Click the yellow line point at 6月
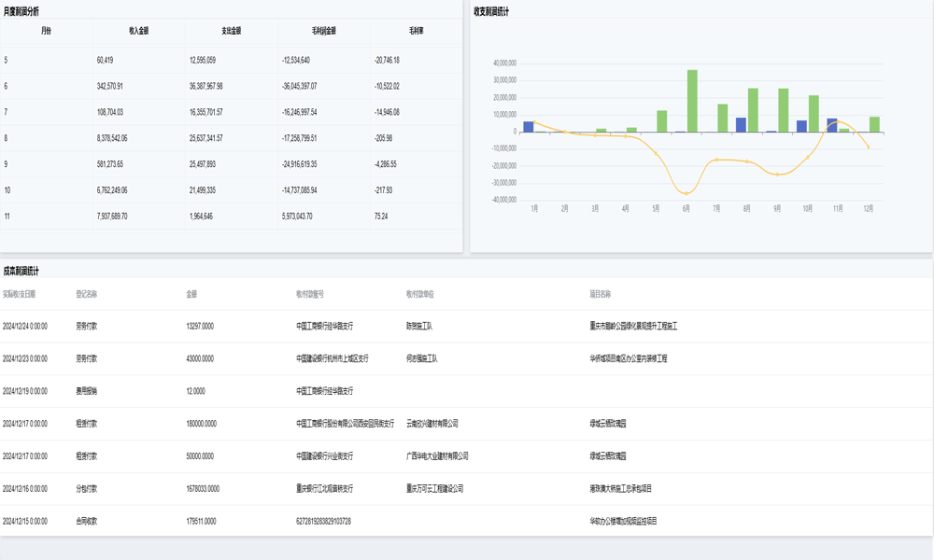This screenshot has height=560, width=934. (x=687, y=193)
